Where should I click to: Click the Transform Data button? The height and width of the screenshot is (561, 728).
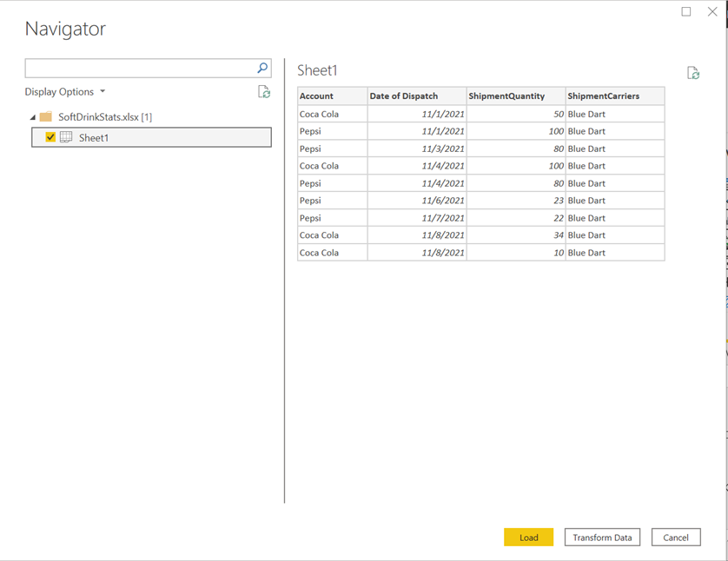(x=602, y=537)
